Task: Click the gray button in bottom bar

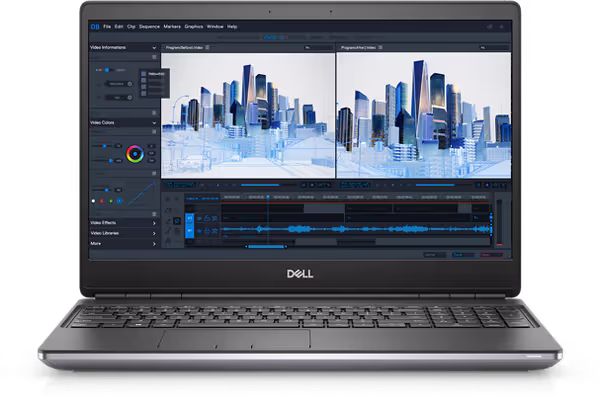Action: tap(435, 255)
